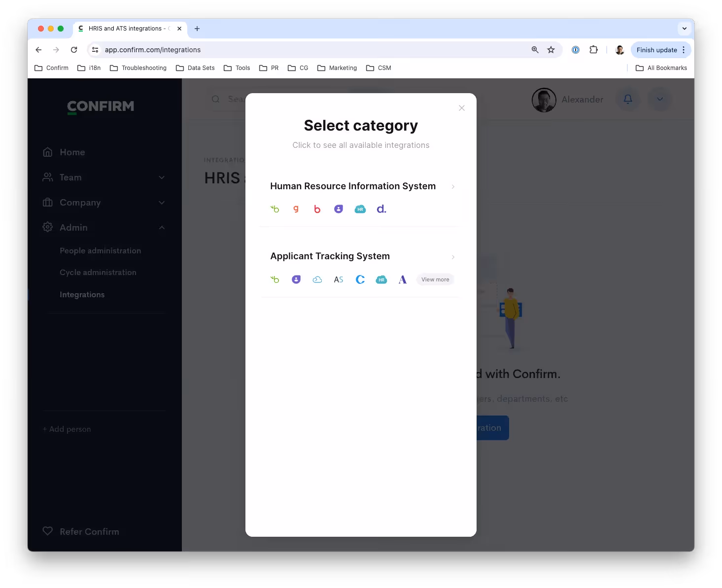This screenshot has height=588, width=722.
Task: Click Alexander's profile avatar
Action: click(544, 100)
